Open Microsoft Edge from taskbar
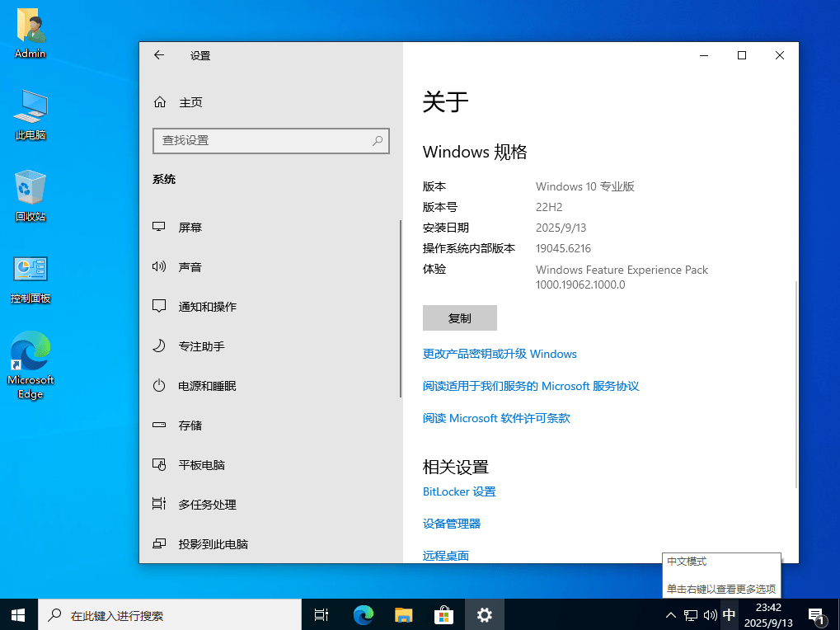 pyautogui.click(x=362, y=614)
